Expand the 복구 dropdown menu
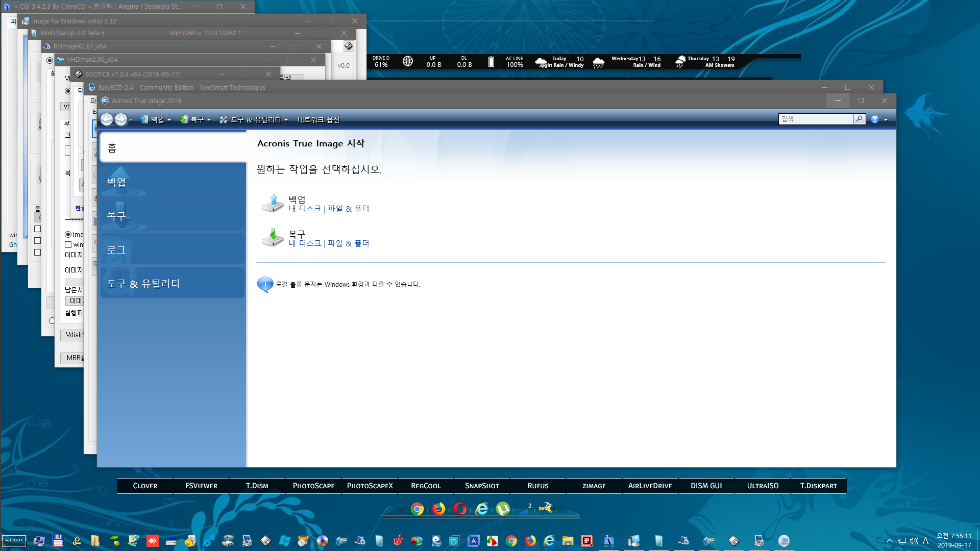Image resolution: width=980 pixels, height=551 pixels. pyautogui.click(x=209, y=119)
